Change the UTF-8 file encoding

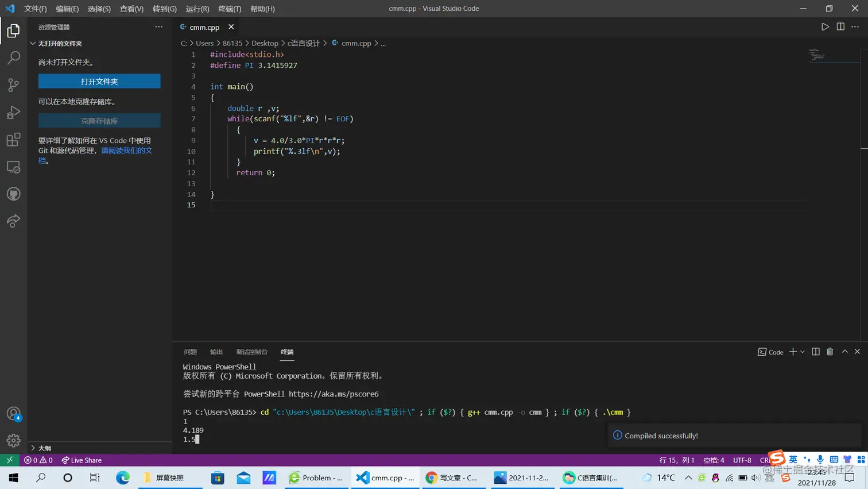tap(742, 460)
